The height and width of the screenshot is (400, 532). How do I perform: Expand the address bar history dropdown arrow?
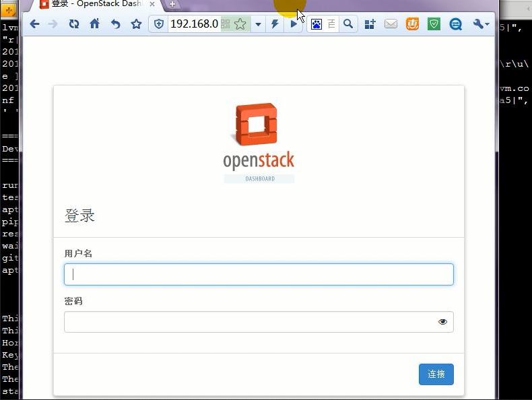(258, 24)
